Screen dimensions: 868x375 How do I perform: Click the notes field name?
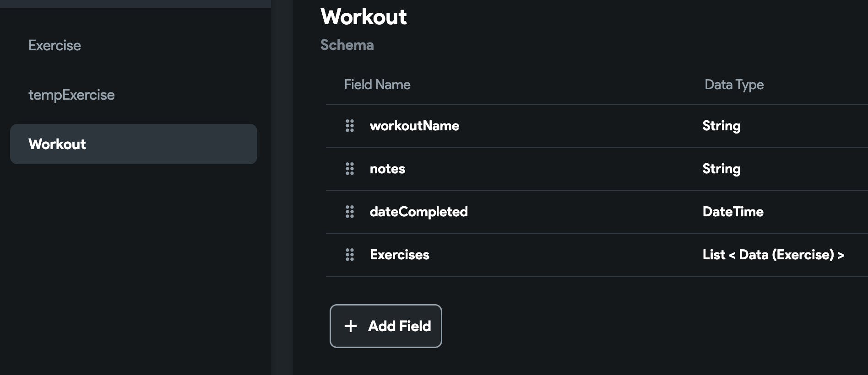[x=387, y=169]
